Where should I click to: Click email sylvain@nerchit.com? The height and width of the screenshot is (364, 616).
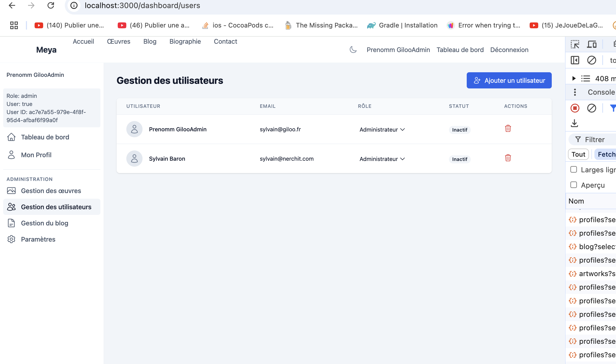pyautogui.click(x=287, y=159)
